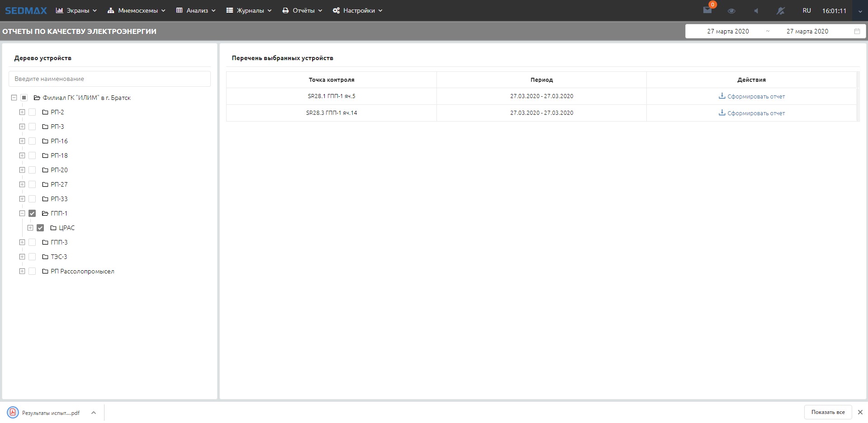Open the mail notifications envelope icon
This screenshot has height=423, width=868.
(707, 10)
